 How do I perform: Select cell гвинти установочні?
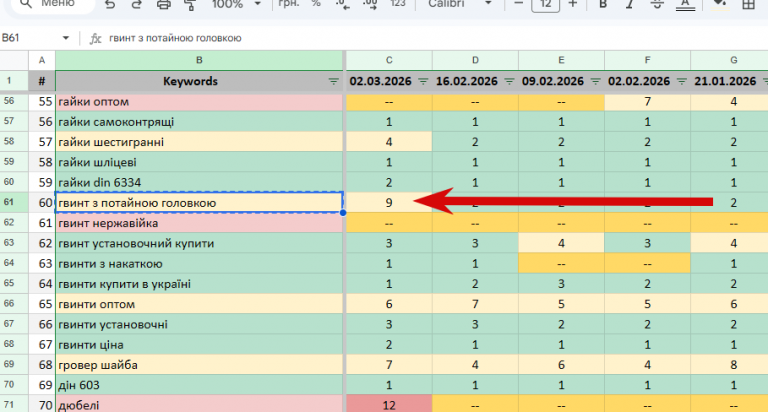[x=199, y=324]
